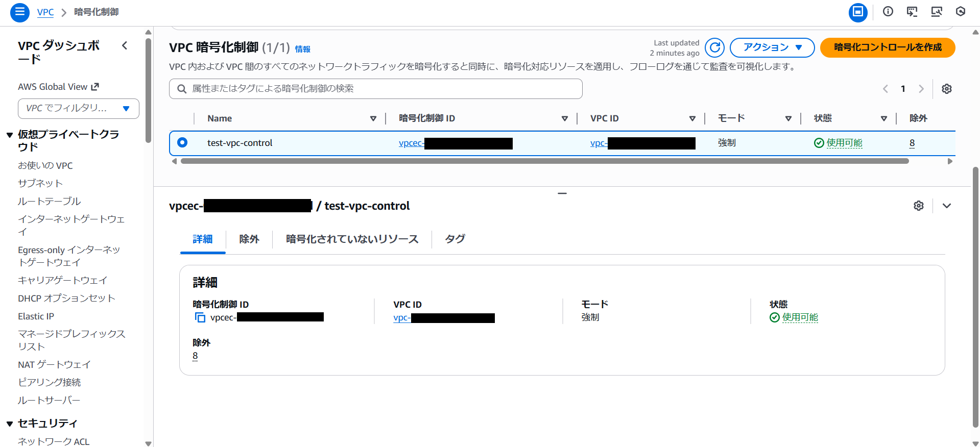This screenshot has height=447, width=980.
Task: Open ルートテーブル in sidebar
Action: (50, 201)
